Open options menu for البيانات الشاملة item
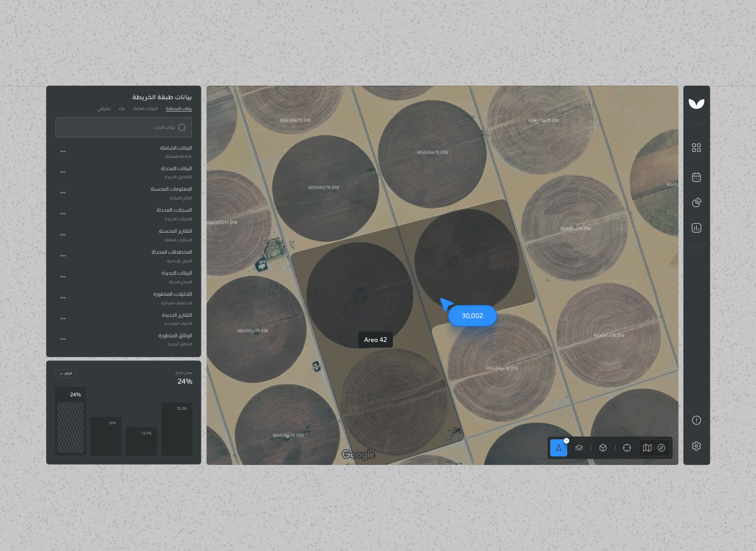756x551 pixels. pos(63,151)
